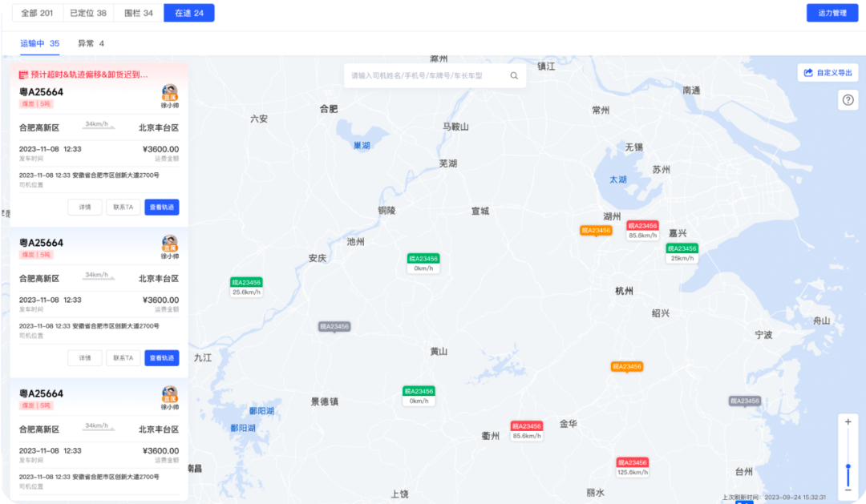The width and height of the screenshot is (866, 504).
Task: Select the gray truck marker near 台州
Action: 744,401
